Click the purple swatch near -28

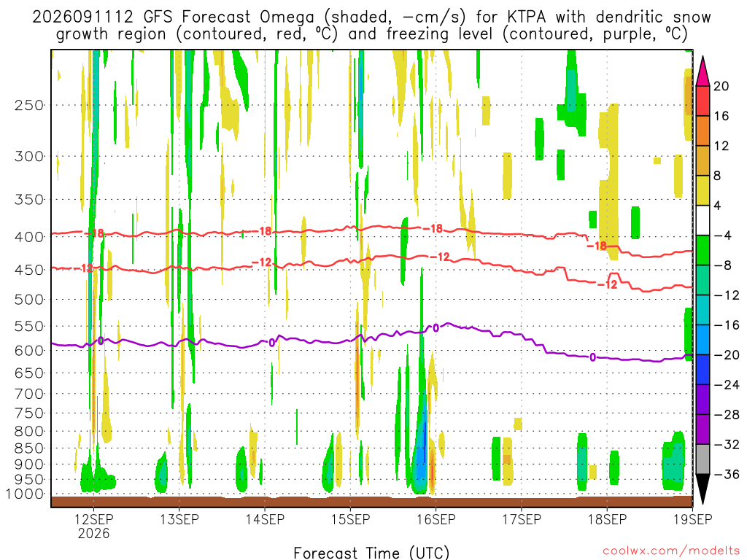pos(703,429)
